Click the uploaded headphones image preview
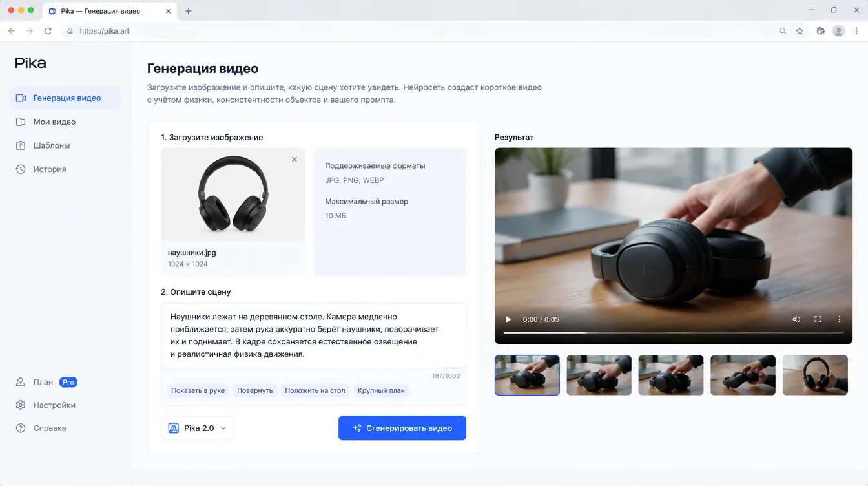The image size is (868, 486). click(x=233, y=195)
